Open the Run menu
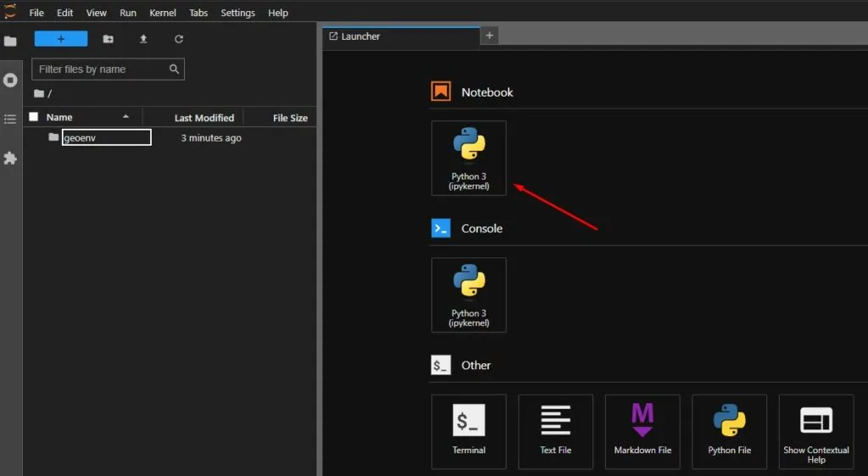Viewport: 868px width, 476px height. click(x=128, y=13)
